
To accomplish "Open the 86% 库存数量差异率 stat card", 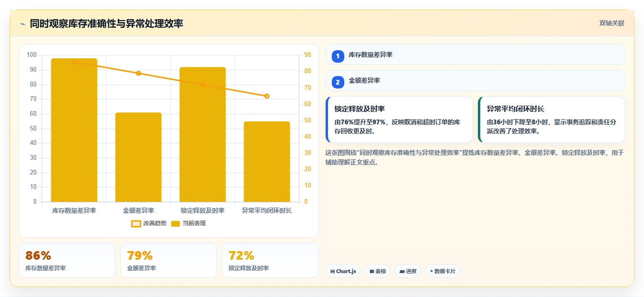I will (67, 260).
